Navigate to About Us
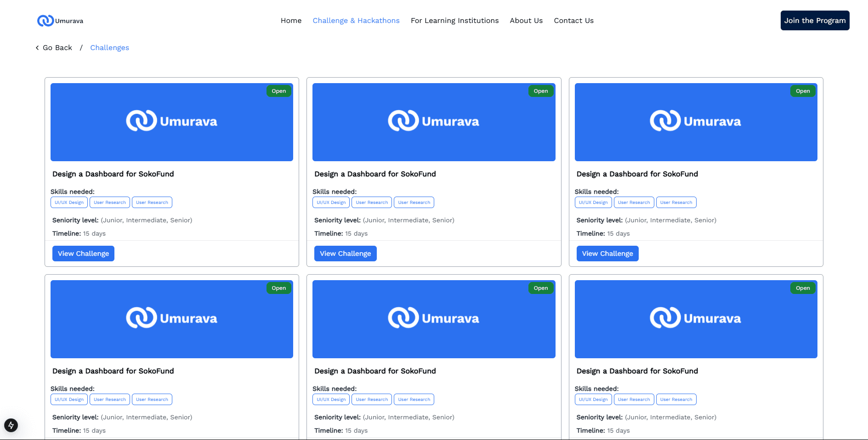This screenshot has height=440, width=868. [526, 20]
